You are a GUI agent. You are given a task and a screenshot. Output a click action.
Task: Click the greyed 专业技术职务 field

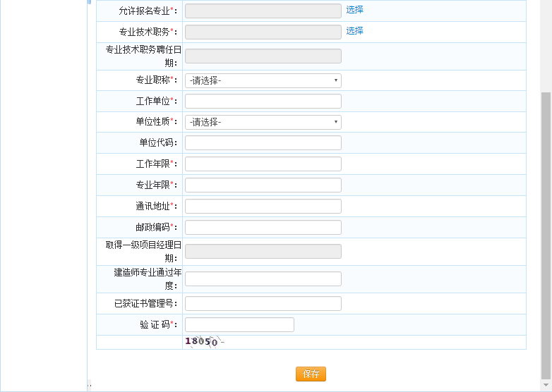click(x=263, y=32)
